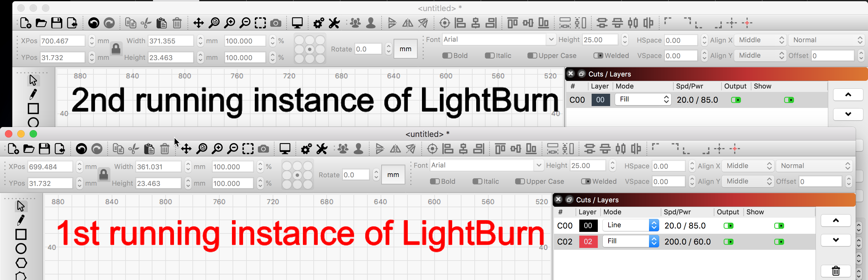This screenshot has height=280, width=868.
Task: Select 00 layer swatch in back window
Action: coord(601,100)
